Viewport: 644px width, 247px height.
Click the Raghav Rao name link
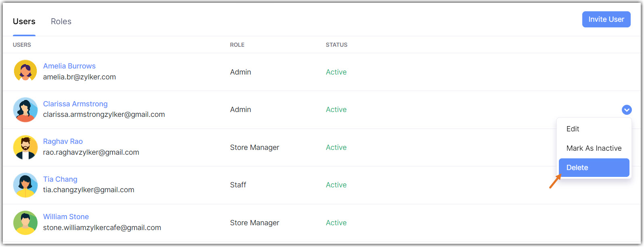[x=63, y=141]
